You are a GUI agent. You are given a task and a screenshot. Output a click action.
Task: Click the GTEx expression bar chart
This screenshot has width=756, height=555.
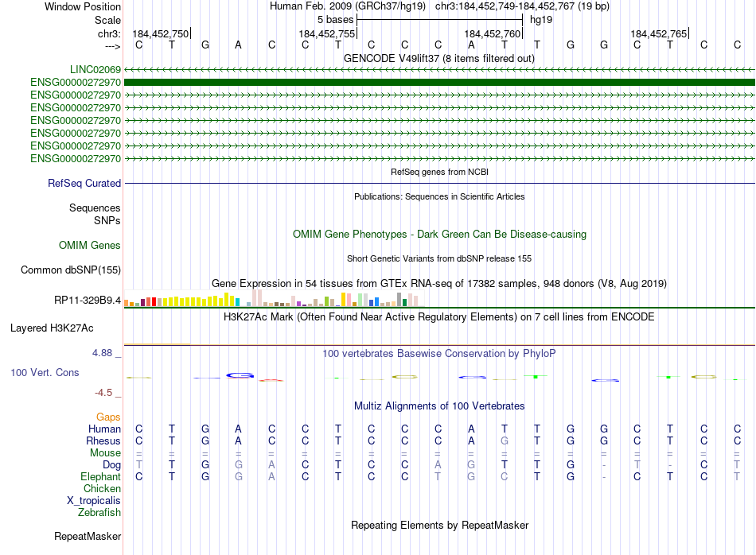pos(274,298)
